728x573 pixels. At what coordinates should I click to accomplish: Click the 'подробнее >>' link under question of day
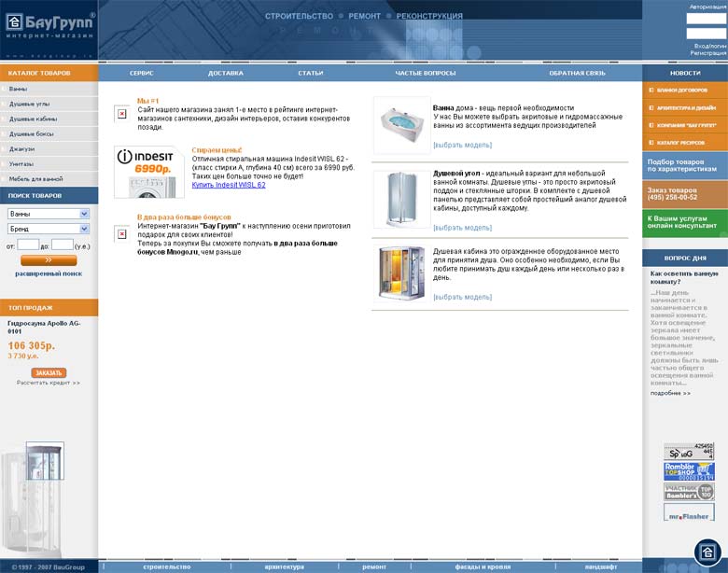(670, 393)
